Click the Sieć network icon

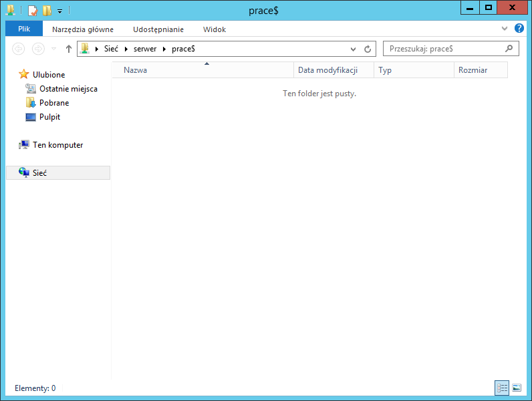[24, 172]
